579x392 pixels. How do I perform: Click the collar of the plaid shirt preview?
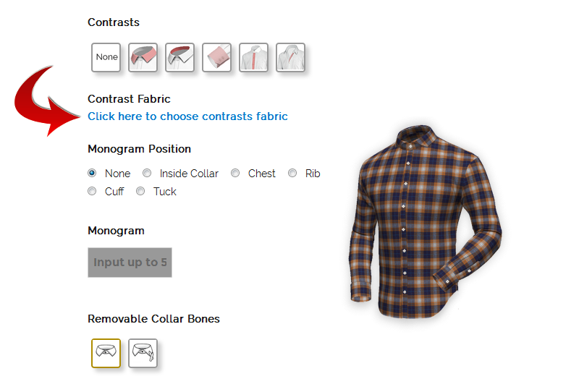[x=417, y=137]
